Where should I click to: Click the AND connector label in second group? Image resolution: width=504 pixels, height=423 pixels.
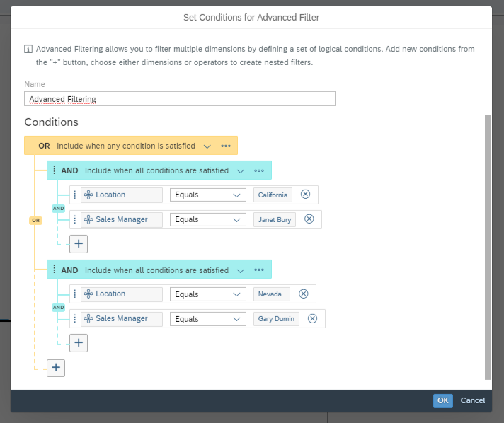59,308
